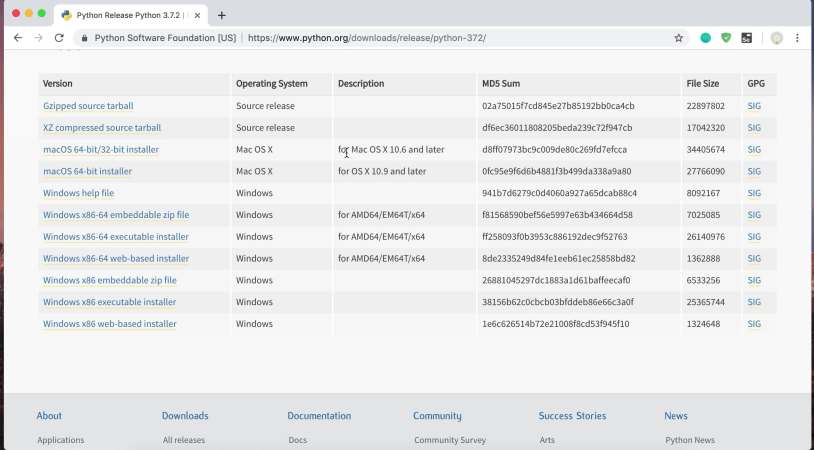
Task: Bookmark this page with the star icon
Action: tap(679, 38)
